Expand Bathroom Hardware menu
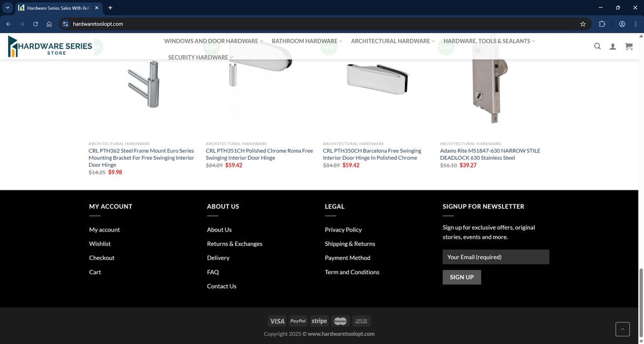 (x=307, y=41)
